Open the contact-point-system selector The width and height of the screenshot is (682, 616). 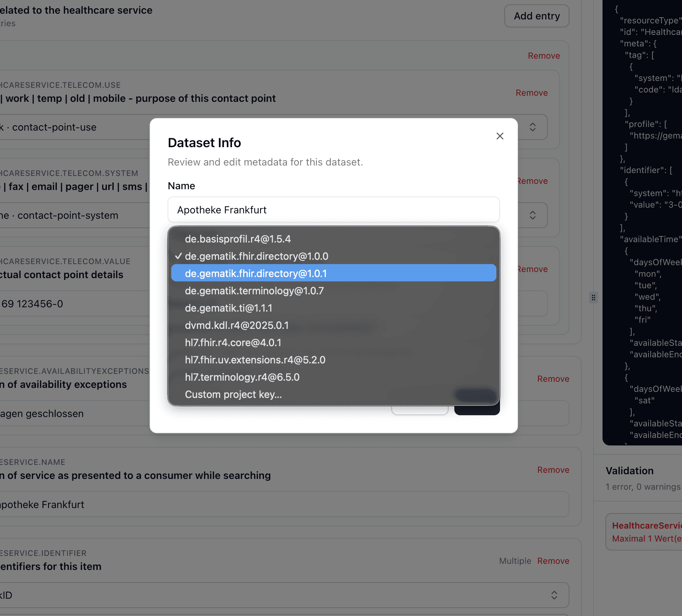(532, 215)
